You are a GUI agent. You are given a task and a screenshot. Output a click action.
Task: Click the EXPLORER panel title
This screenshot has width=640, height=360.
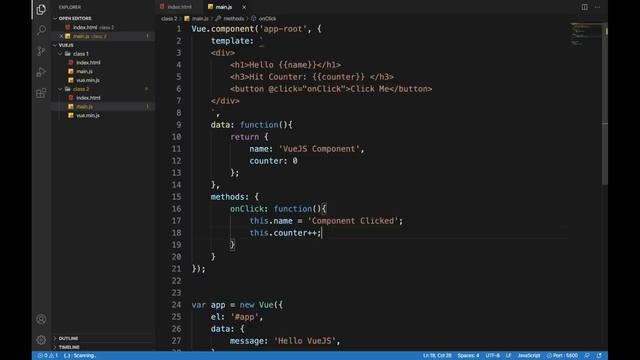pyautogui.click(x=70, y=7)
